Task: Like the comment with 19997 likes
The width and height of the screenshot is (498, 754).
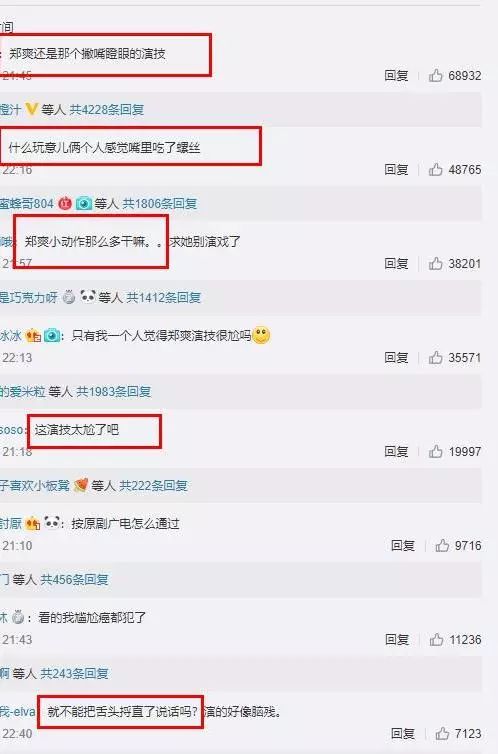Action: pyautogui.click(x=436, y=451)
